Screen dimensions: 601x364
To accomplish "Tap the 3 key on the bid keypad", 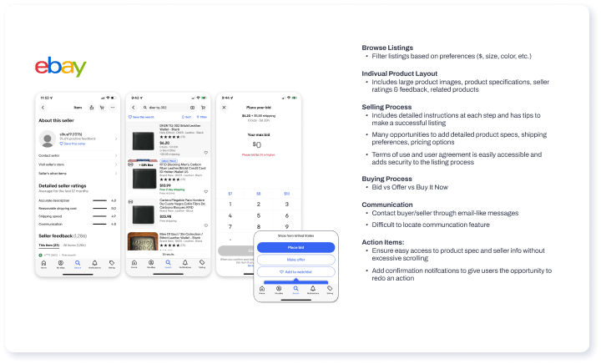I will [286, 205].
